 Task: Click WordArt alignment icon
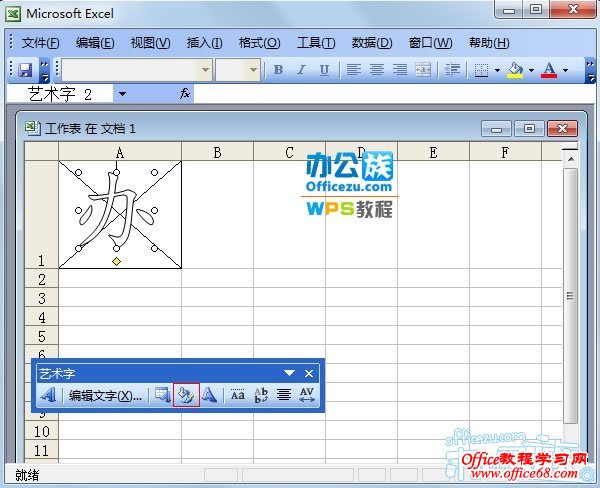pyautogui.click(x=284, y=395)
